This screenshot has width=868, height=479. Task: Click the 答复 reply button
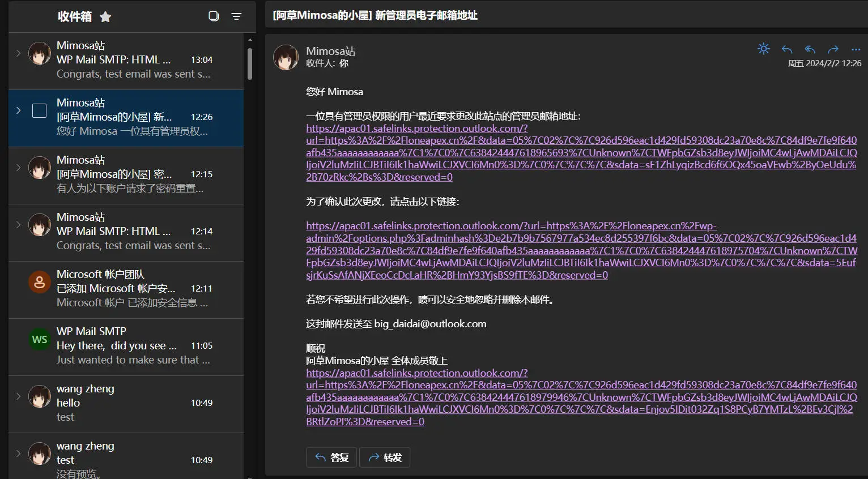tap(331, 457)
